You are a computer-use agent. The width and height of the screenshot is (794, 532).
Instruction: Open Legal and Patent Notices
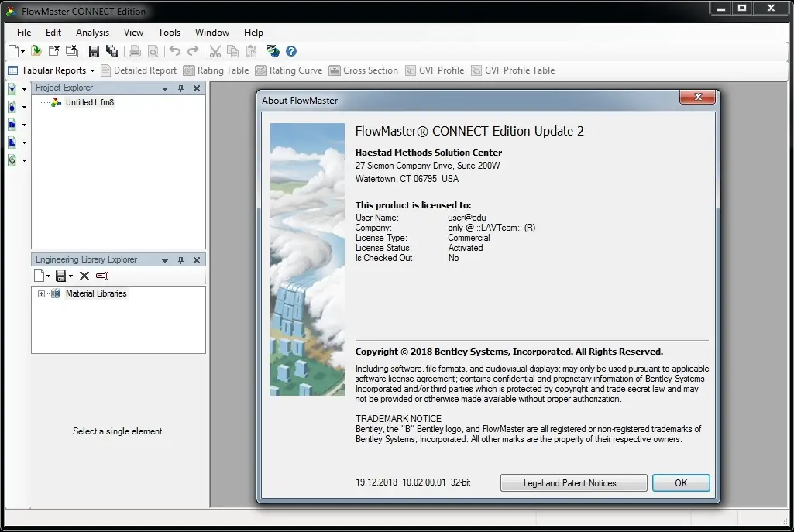click(573, 483)
